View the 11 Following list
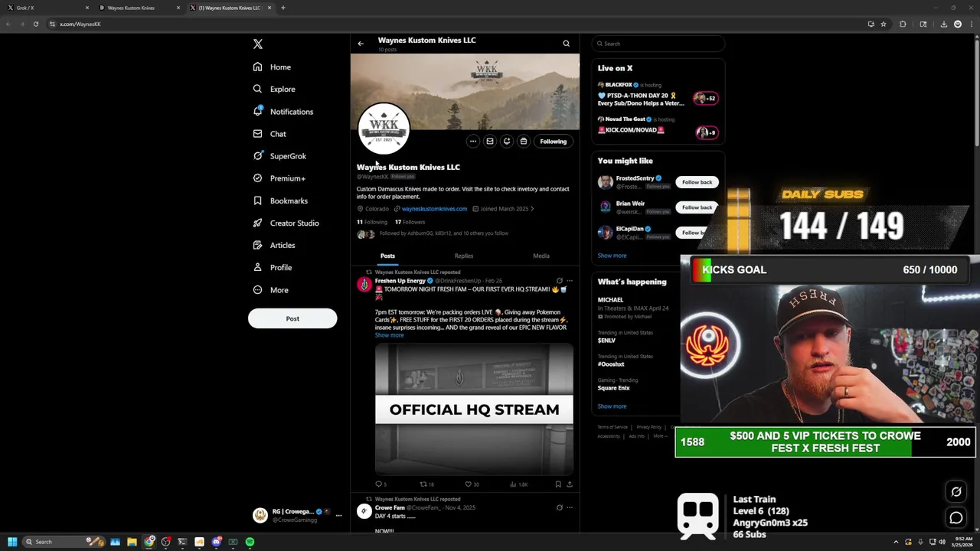Viewport: 980px width, 551px height. click(x=372, y=222)
